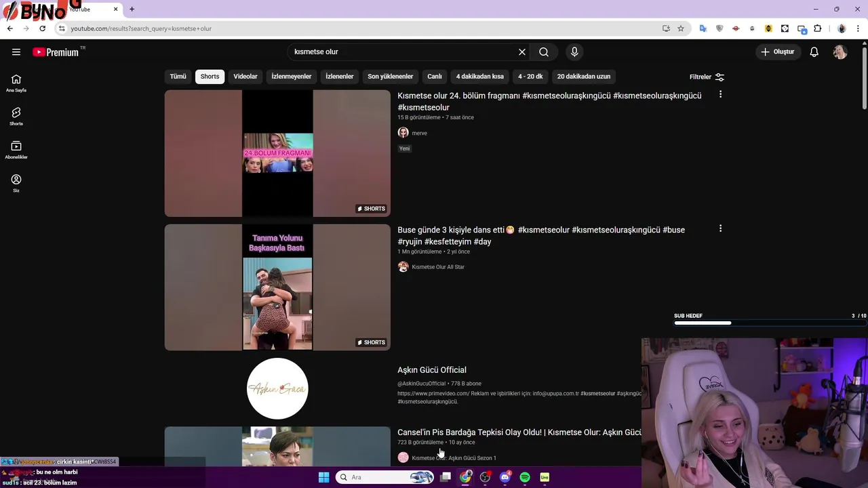Select the İzlenenler filter chip
868x488 pixels.
click(340, 77)
